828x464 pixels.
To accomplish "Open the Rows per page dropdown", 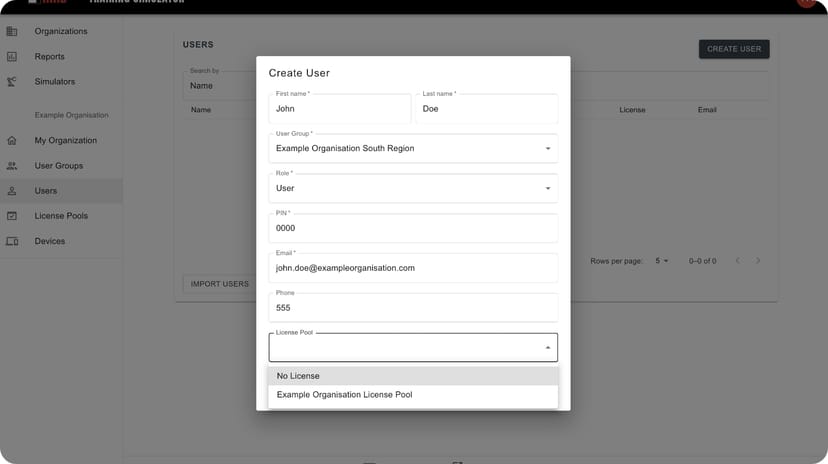I will pyautogui.click(x=661, y=261).
